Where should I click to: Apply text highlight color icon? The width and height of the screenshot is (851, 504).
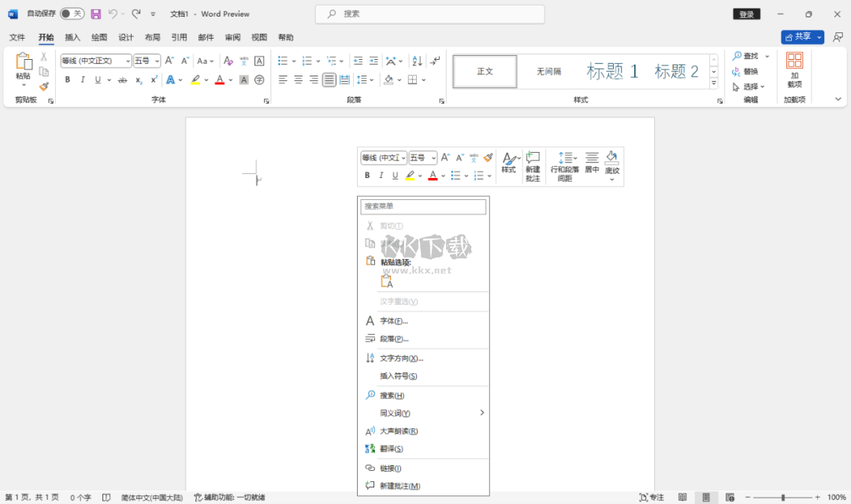195,79
